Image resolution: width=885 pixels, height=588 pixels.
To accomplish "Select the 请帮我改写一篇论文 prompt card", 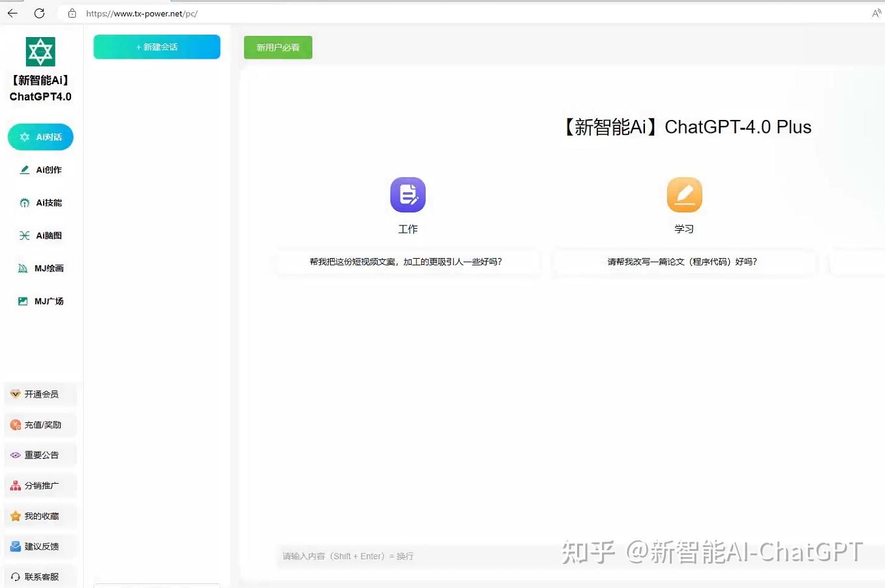I will coord(684,262).
